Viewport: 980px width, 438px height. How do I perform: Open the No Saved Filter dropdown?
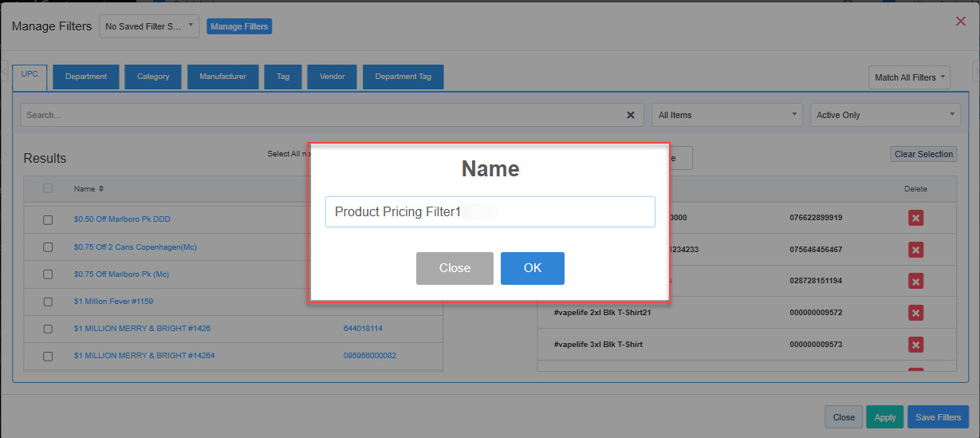tap(149, 26)
